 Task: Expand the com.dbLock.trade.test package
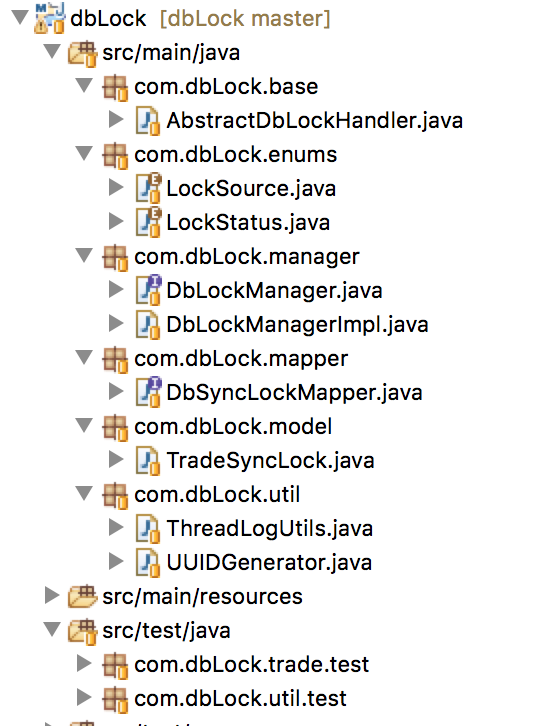click(x=84, y=663)
